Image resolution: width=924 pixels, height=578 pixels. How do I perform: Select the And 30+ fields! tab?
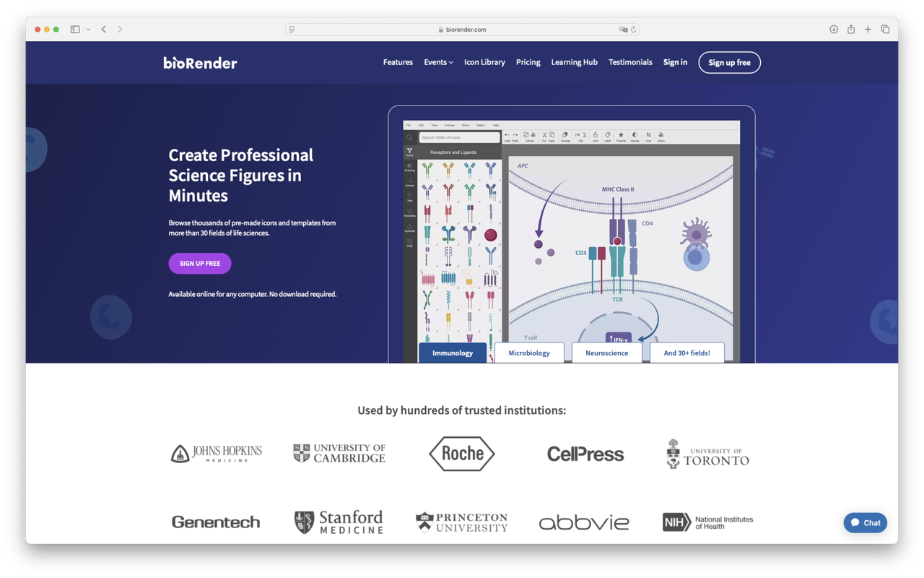click(687, 353)
